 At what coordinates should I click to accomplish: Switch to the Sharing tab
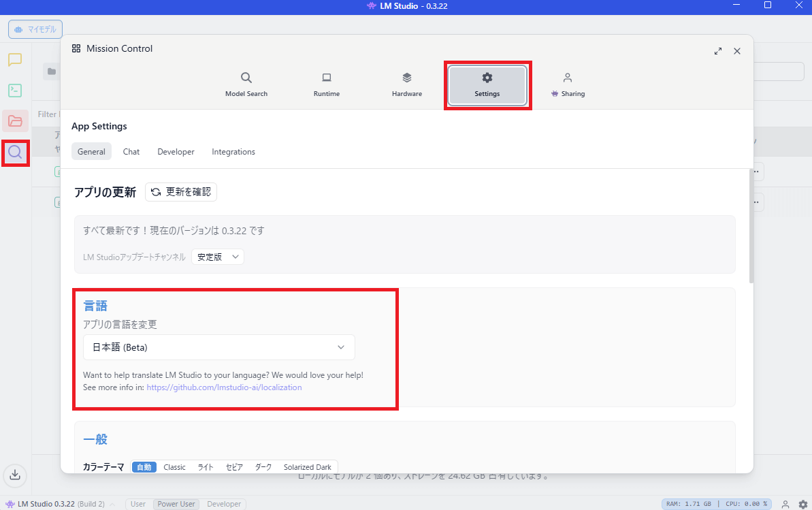[568, 84]
